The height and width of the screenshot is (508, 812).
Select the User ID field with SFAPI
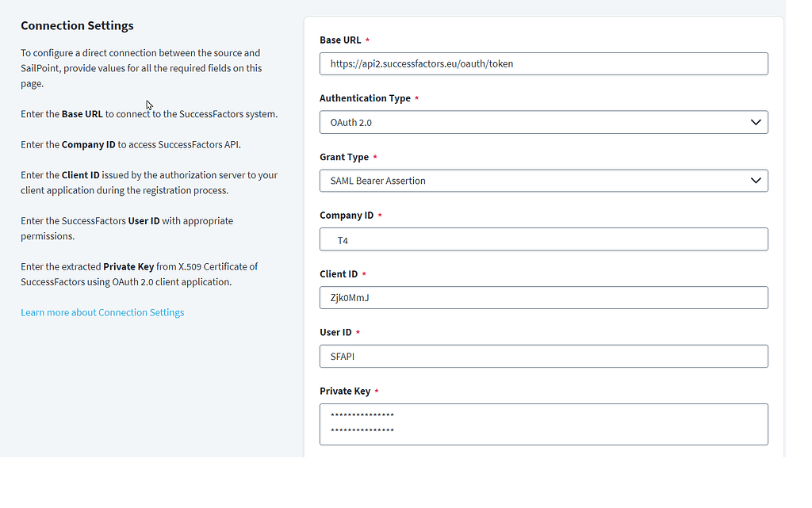coord(543,357)
